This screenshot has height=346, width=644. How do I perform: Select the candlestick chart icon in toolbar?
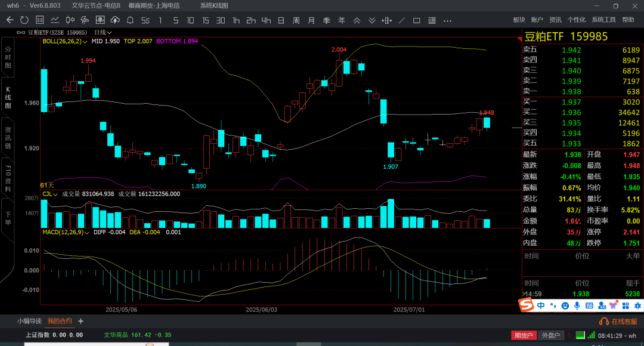pyautogui.click(x=70, y=20)
